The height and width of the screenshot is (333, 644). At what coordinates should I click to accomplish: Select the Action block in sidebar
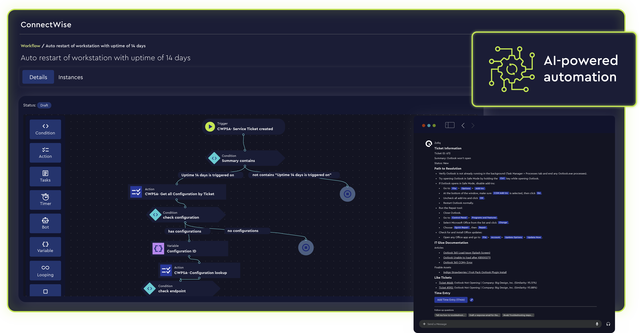point(45,153)
